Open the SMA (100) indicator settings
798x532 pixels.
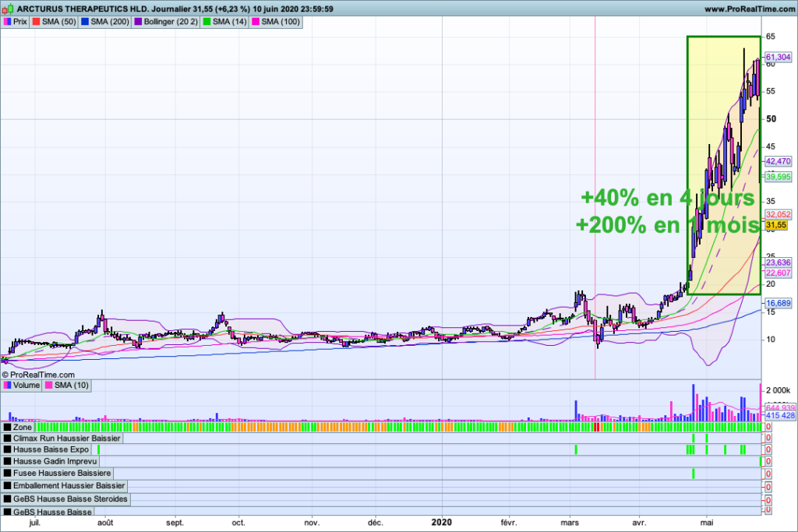pos(276,22)
